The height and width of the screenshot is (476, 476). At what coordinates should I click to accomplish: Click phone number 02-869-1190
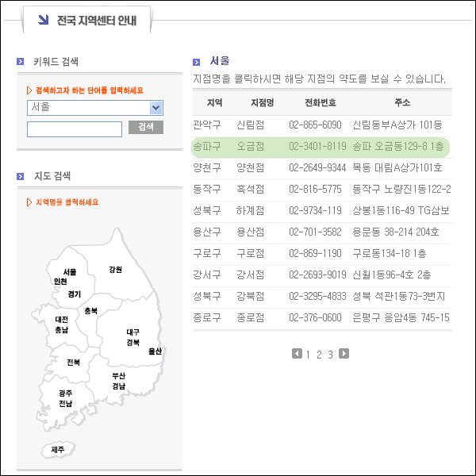coord(315,253)
